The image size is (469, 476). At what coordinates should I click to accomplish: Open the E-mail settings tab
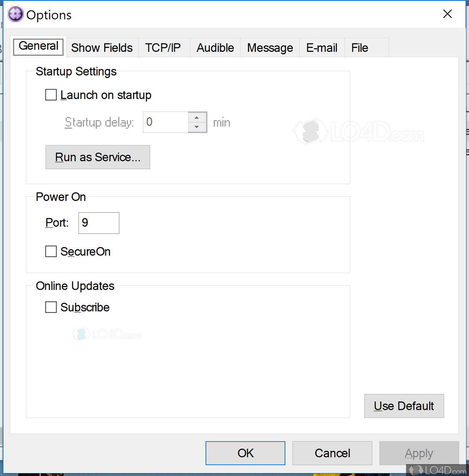[322, 48]
